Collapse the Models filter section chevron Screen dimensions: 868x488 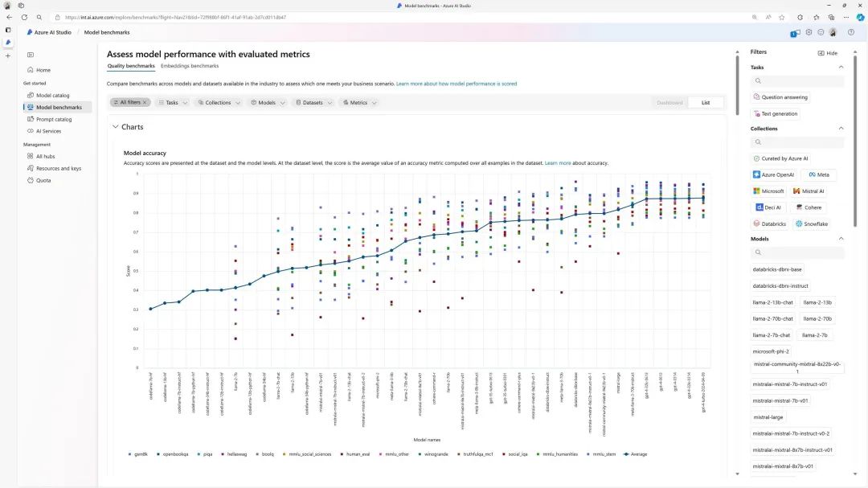pos(841,239)
